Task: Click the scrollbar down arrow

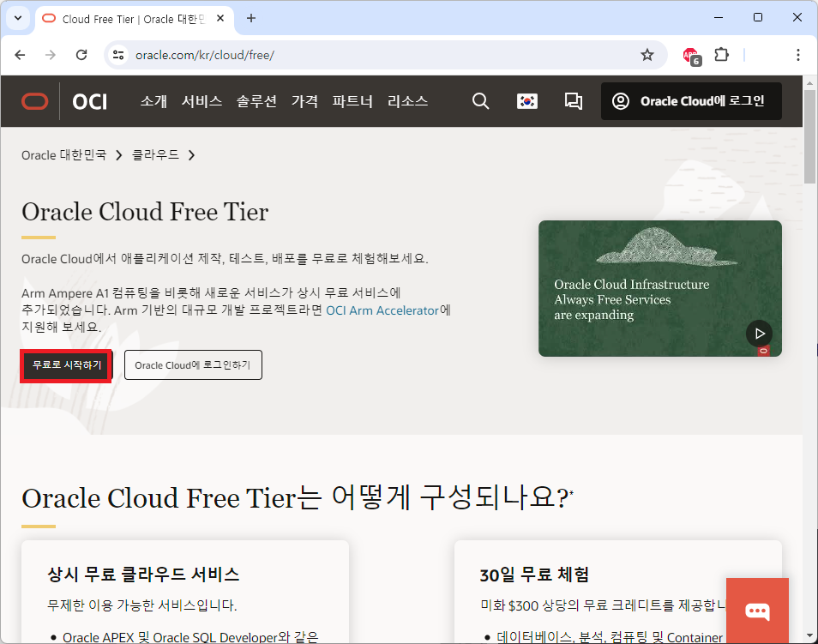Action: (809, 635)
